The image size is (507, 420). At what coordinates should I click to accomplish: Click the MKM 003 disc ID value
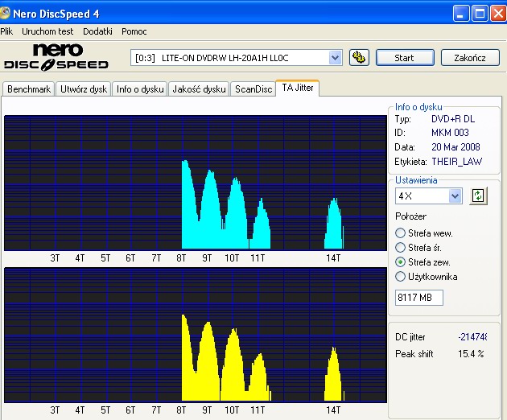tap(450, 133)
